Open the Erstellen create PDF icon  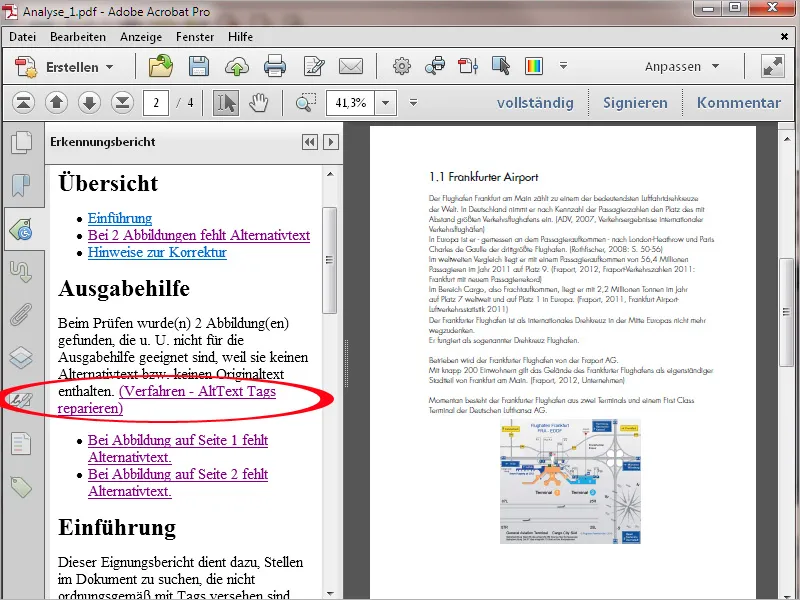[x=26, y=67]
